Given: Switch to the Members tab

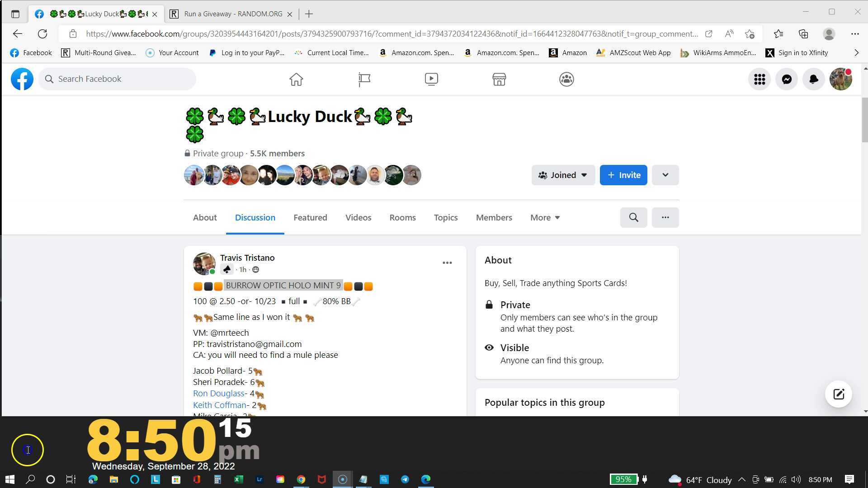Looking at the screenshot, I should click(494, 217).
